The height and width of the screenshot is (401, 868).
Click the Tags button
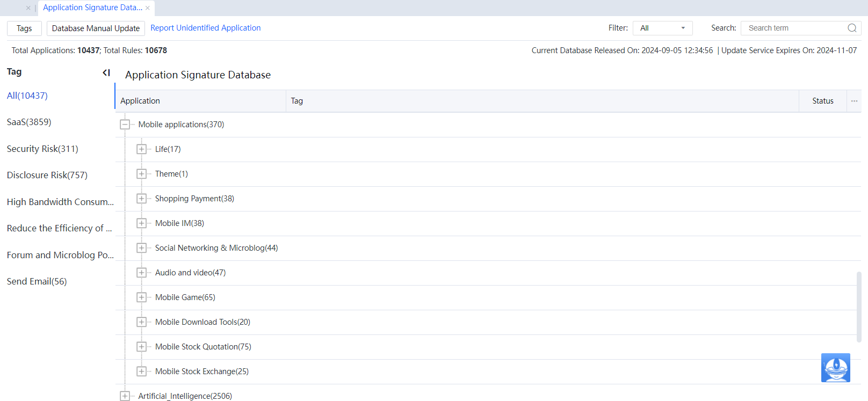tap(24, 28)
